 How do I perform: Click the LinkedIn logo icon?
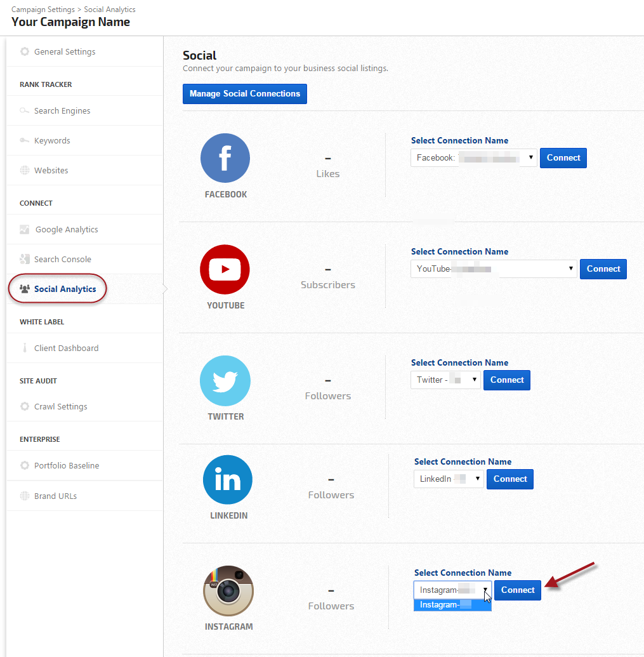(x=227, y=479)
